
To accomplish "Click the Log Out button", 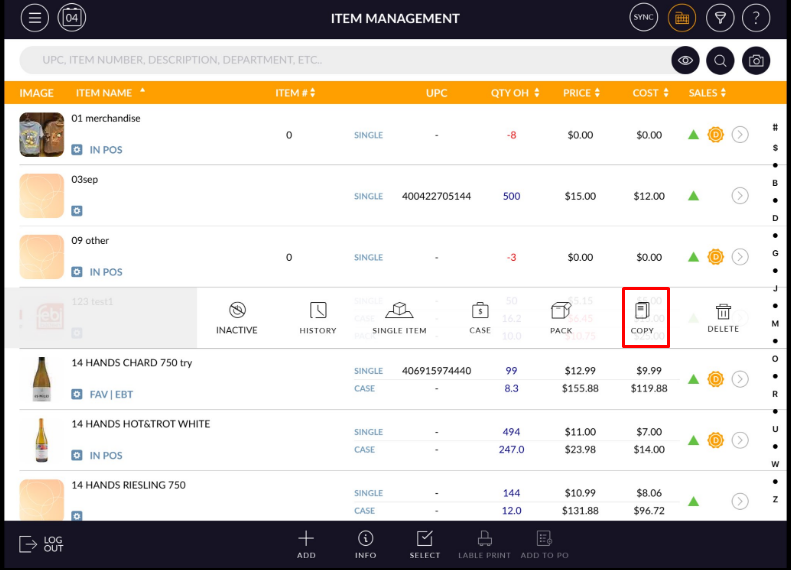I will pos(41,544).
